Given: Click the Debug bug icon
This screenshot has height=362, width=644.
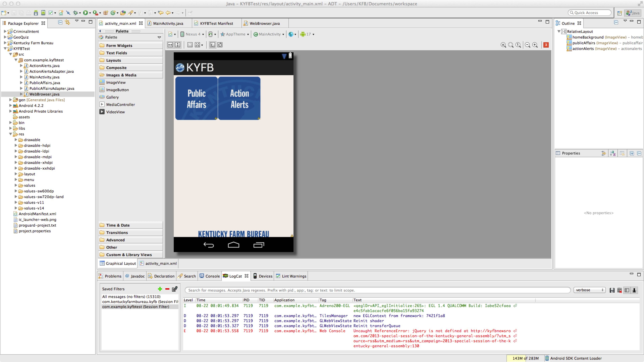Looking at the screenshot, I should [x=75, y=13].
